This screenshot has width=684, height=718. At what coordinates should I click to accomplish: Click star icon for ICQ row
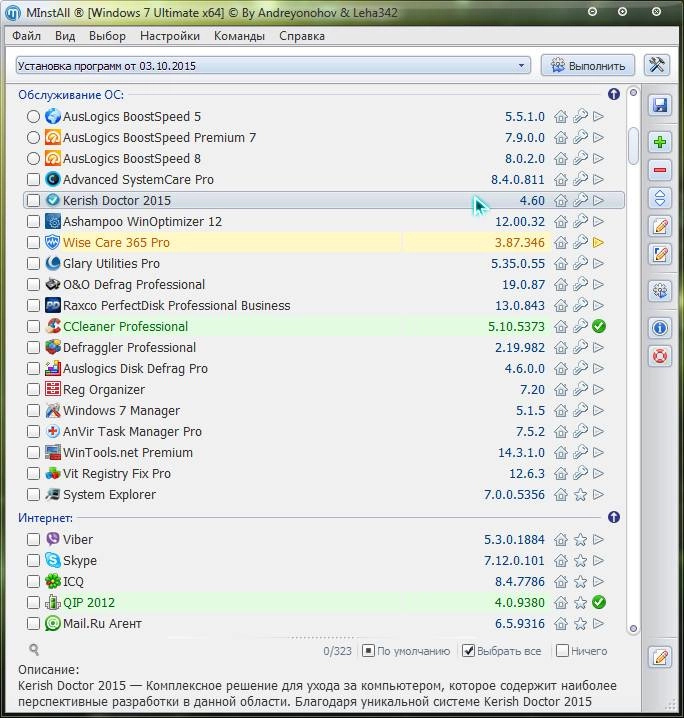[x=581, y=582]
